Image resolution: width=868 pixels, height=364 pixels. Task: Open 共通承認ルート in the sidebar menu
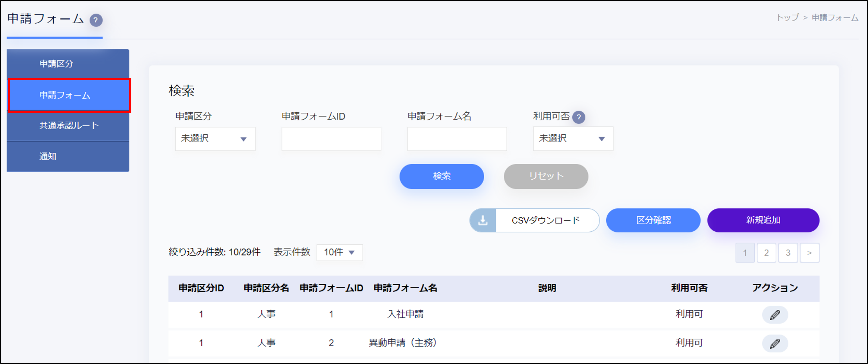click(69, 126)
